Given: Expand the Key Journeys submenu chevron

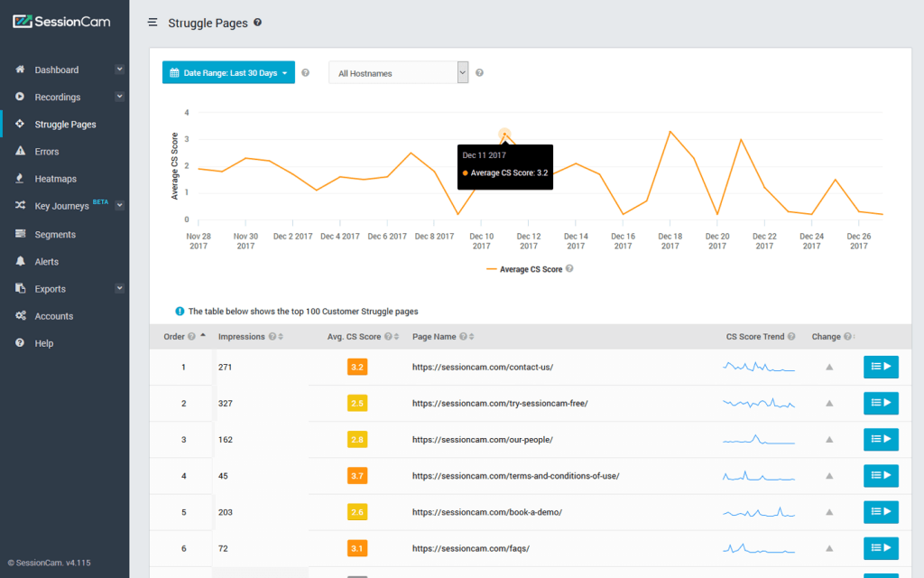Looking at the screenshot, I should 120,205.
